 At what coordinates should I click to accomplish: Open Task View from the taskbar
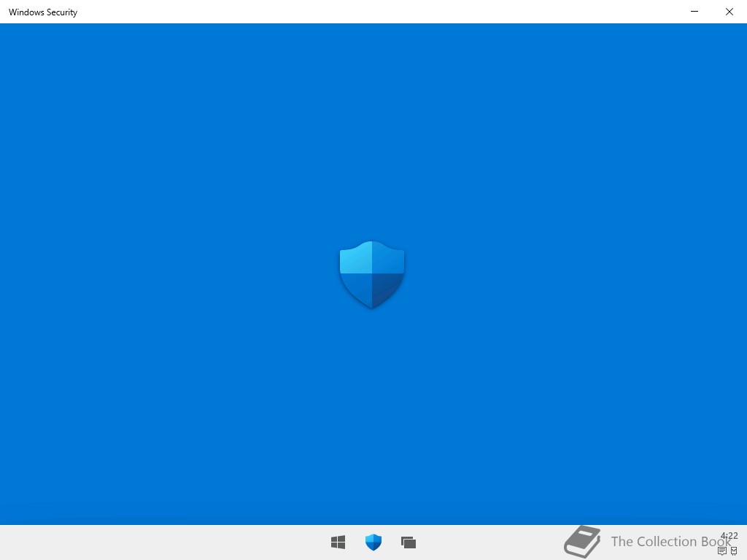coord(409,542)
